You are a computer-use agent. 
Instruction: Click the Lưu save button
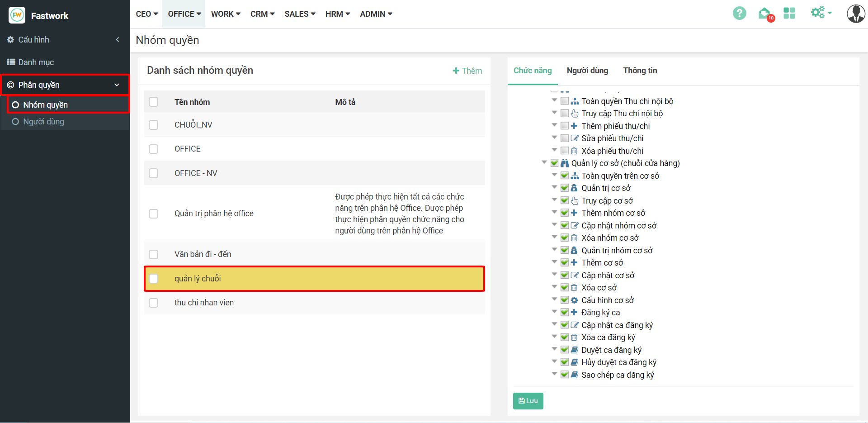point(528,401)
